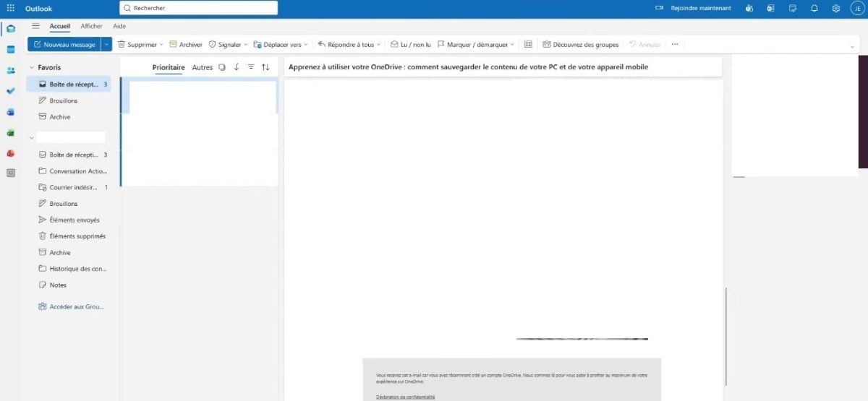Image resolution: width=868 pixels, height=401 pixels.
Task: Expand the Répondre à tous dropdown arrow
Action: point(378,44)
